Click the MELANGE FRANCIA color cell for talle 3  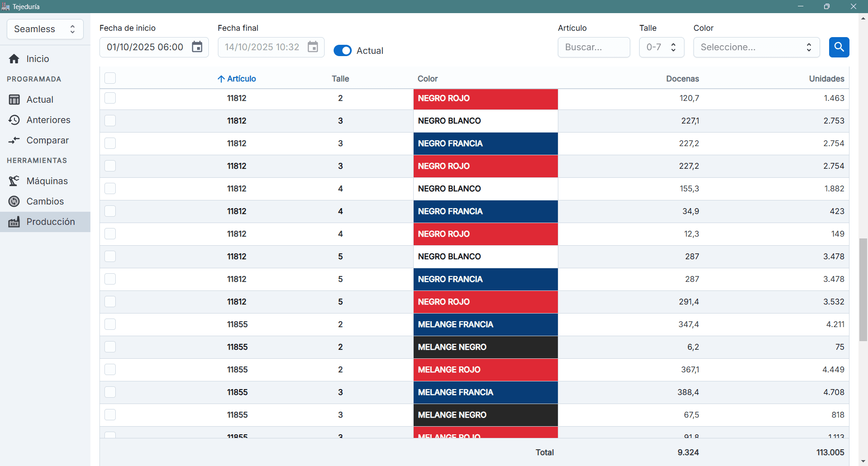[x=486, y=392]
